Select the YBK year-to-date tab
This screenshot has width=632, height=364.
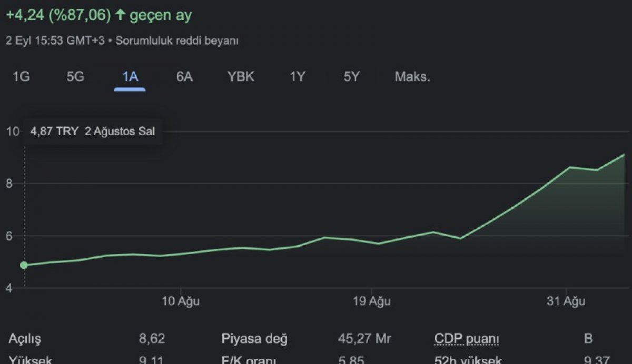click(x=241, y=77)
